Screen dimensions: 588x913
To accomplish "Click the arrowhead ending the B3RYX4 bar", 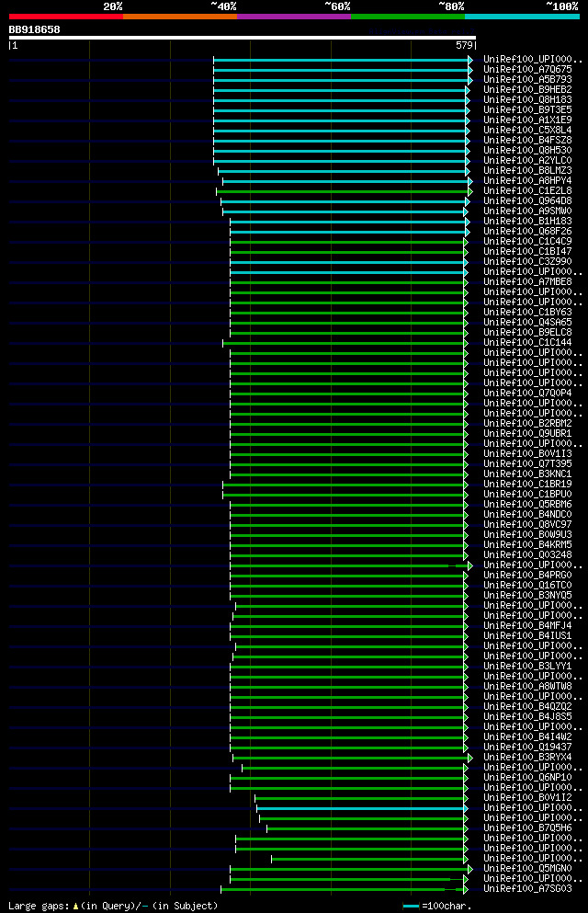I will click(x=470, y=758).
